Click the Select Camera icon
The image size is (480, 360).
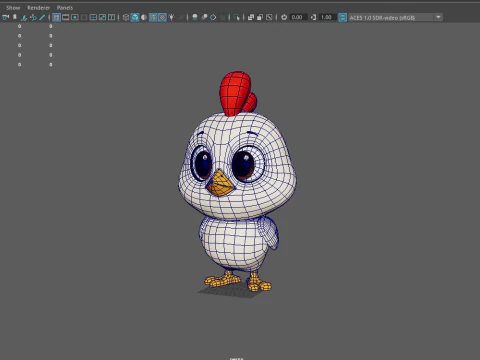click(5, 17)
